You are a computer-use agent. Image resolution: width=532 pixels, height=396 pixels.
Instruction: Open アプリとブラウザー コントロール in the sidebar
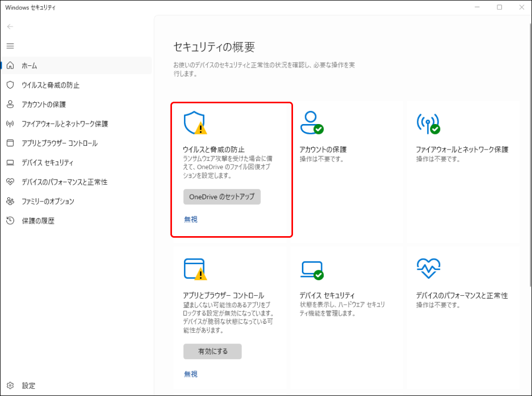(x=76, y=143)
